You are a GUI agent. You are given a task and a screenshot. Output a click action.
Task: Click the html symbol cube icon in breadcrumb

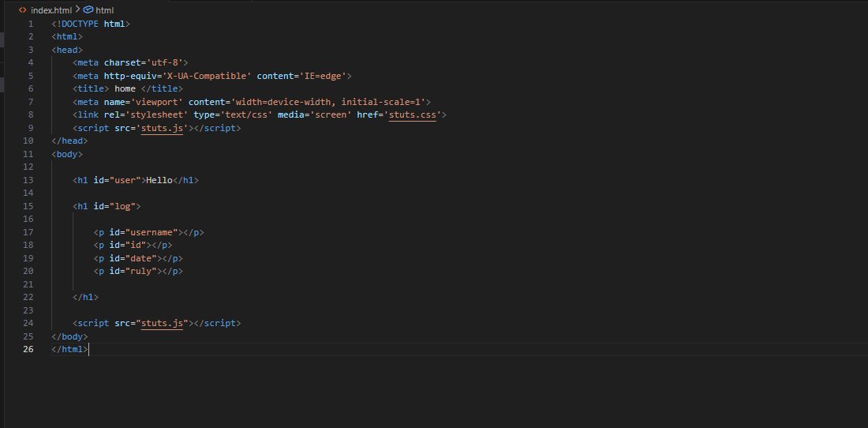[x=88, y=10]
